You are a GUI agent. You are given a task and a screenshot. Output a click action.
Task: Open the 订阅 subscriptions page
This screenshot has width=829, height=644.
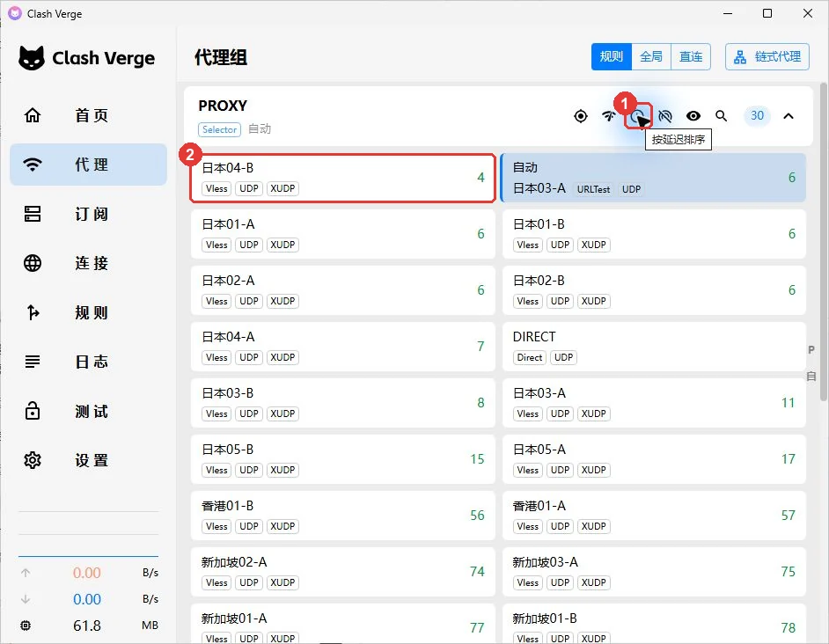[88, 214]
